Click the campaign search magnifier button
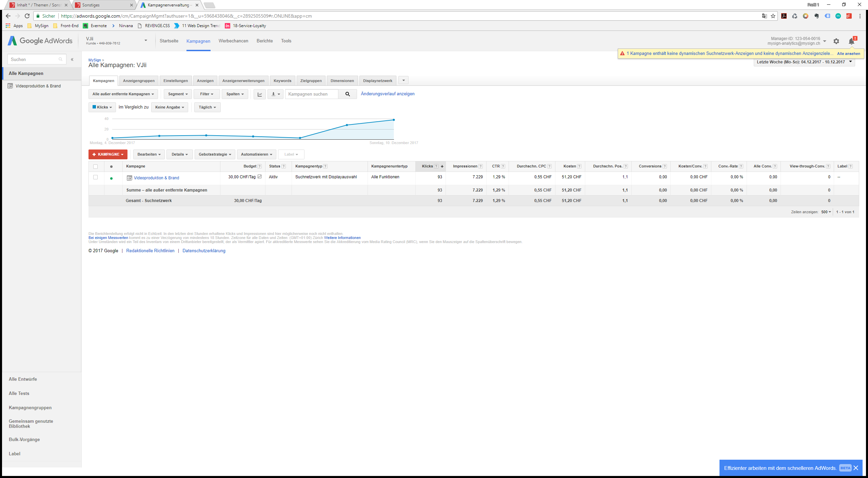Viewport: 868px width, 478px height. (348, 94)
